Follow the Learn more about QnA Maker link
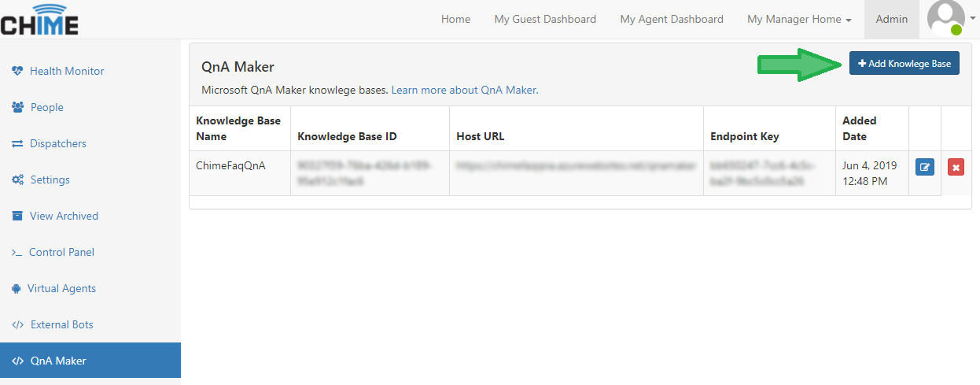 coord(463,90)
